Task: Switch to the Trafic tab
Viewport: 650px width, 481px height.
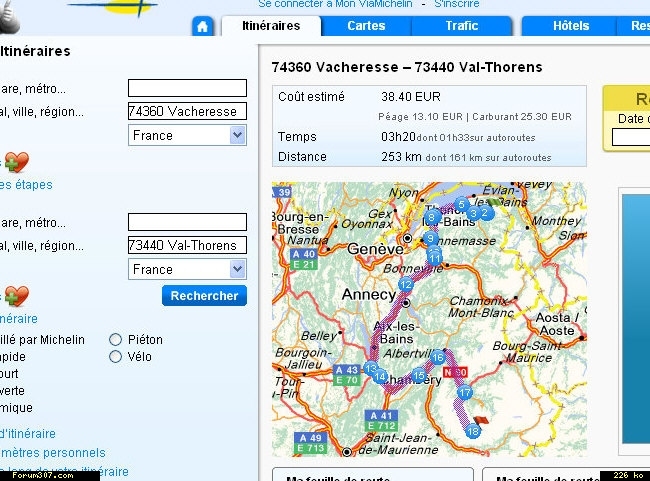Action: click(x=462, y=26)
